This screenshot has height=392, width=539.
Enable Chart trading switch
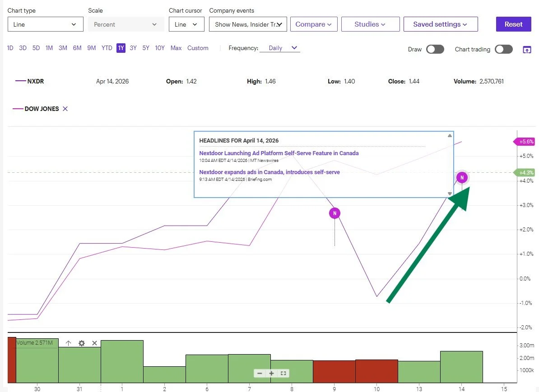(x=504, y=49)
